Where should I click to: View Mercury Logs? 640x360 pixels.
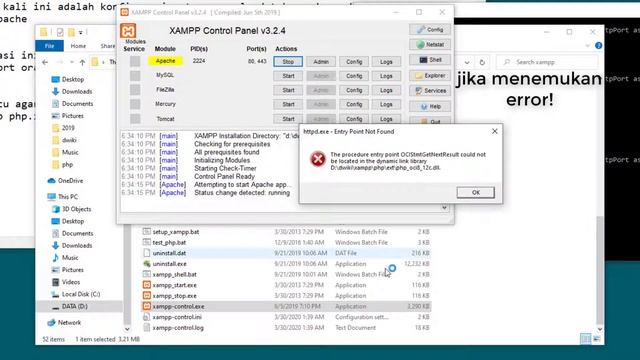click(386, 104)
